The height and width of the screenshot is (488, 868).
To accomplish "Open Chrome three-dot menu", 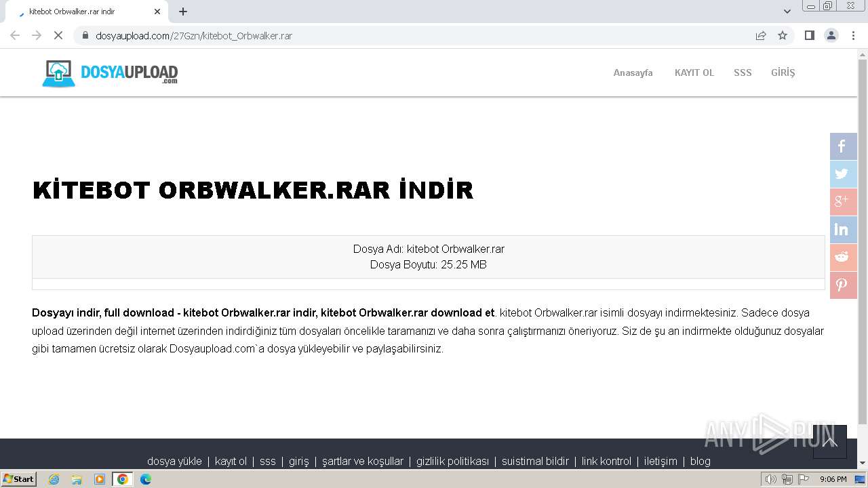I will coord(853,35).
